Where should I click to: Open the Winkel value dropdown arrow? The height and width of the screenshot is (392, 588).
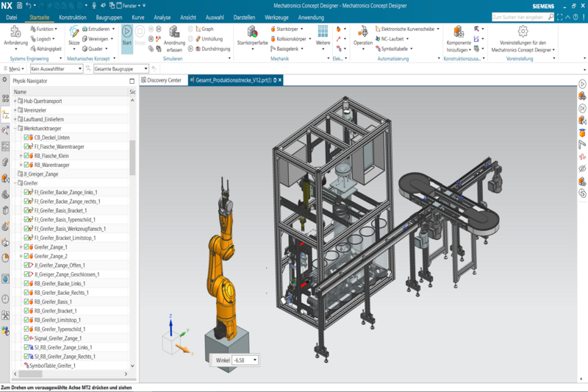pyautogui.click(x=254, y=360)
